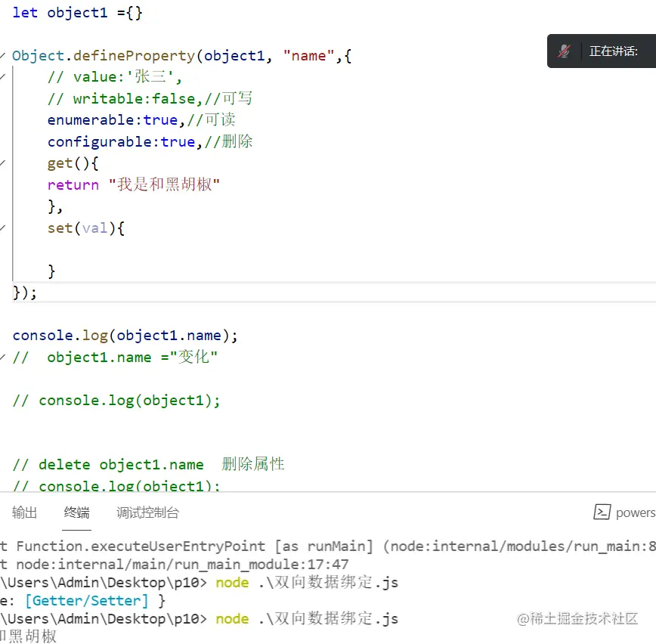
Task: Collapse the Object.defineProperty code block fold arrow
Action: click(2, 55)
